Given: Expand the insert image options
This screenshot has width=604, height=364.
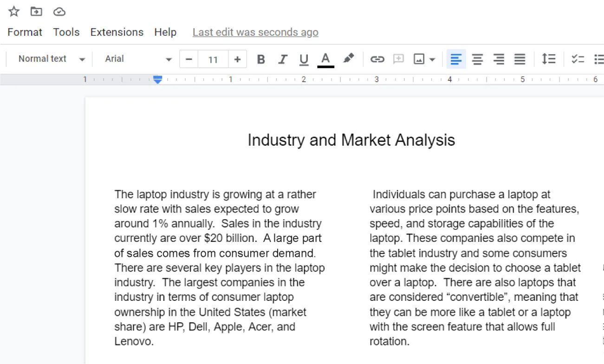Looking at the screenshot, I should [432, 59].
